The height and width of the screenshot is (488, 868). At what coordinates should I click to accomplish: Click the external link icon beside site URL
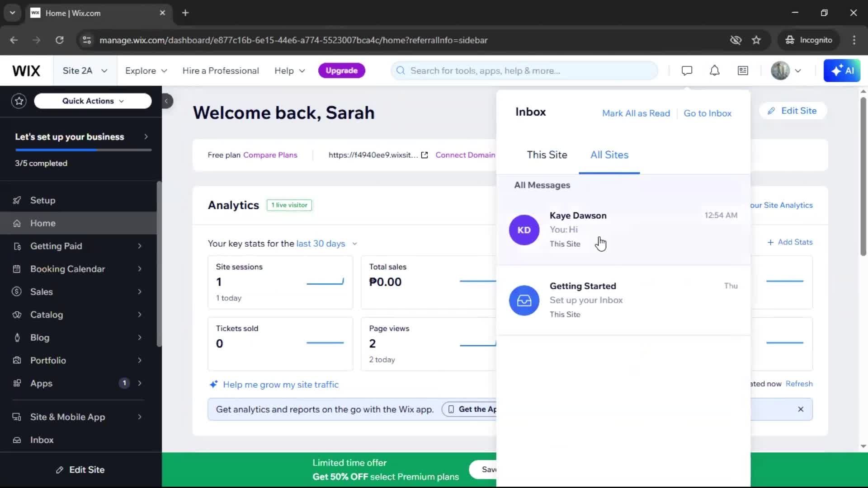(x=425, y=155)
